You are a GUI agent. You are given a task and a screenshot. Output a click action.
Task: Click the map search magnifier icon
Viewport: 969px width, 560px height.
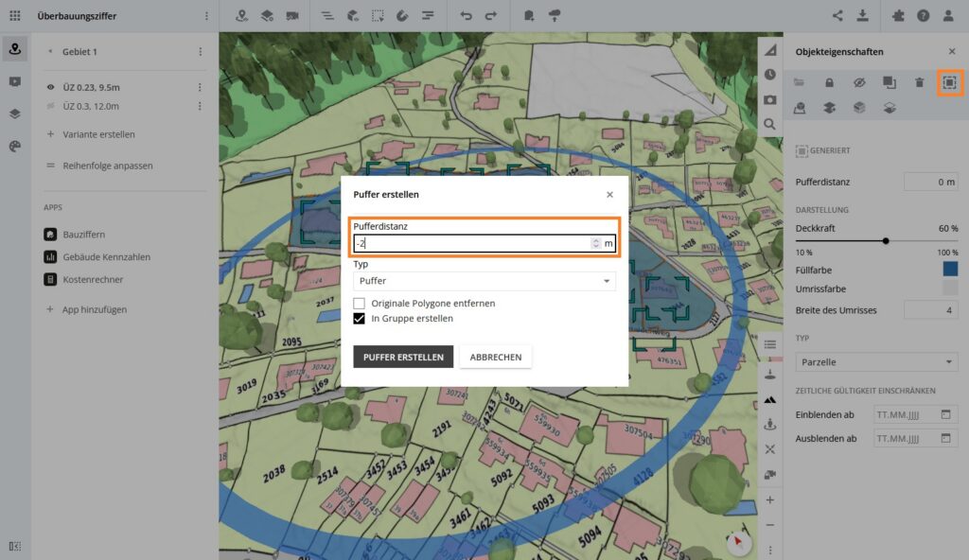tap(770, 124)
